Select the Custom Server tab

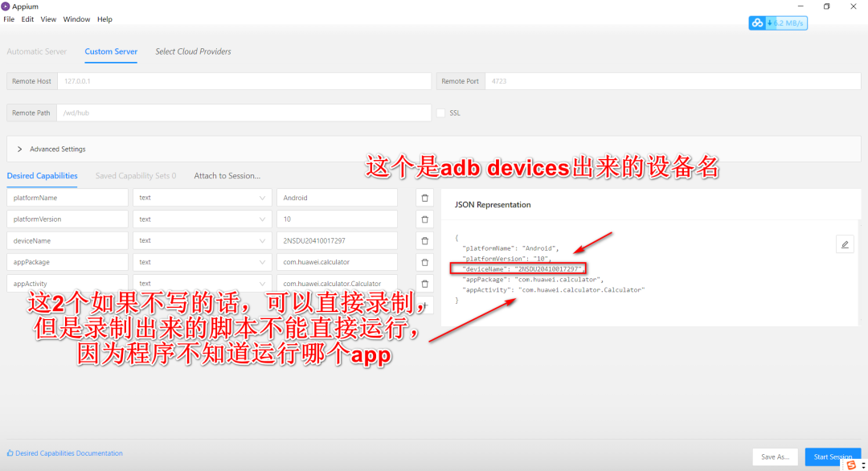[x=111, y=51]
